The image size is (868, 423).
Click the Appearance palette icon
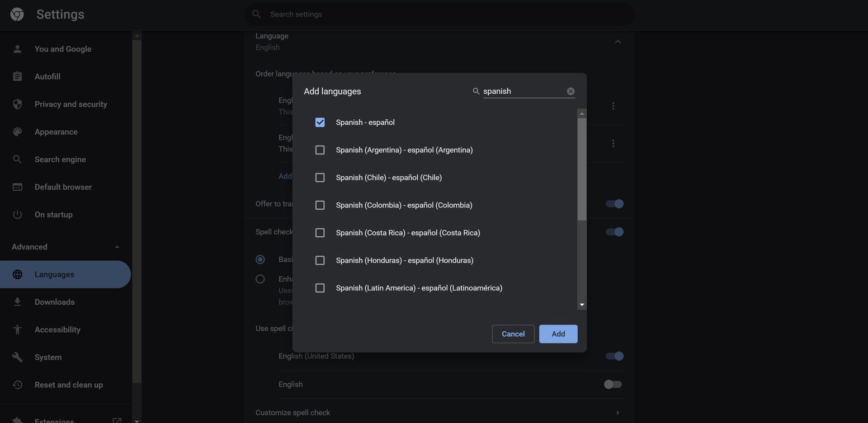coord(17,132)
